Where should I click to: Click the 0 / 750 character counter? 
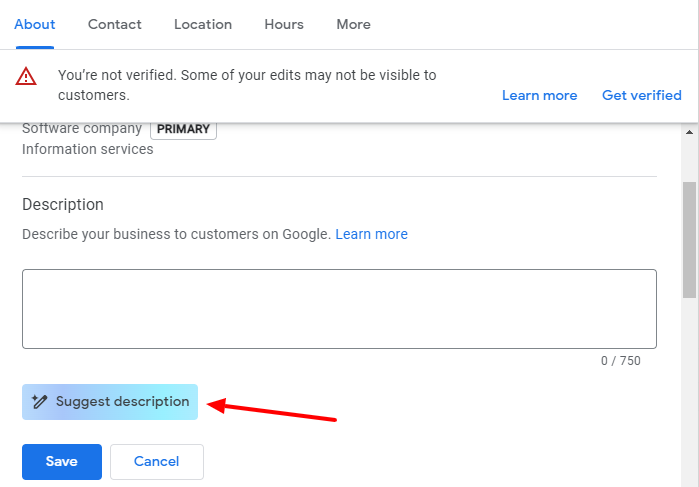[621, 360]
